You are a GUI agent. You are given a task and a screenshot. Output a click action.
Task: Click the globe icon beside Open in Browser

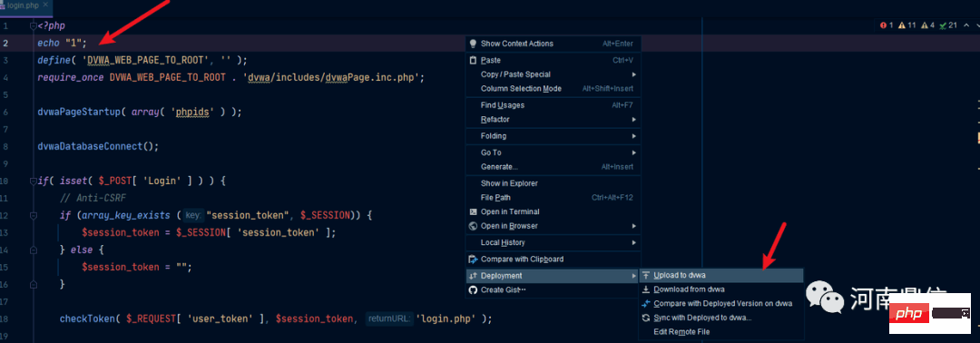point(473,226)
